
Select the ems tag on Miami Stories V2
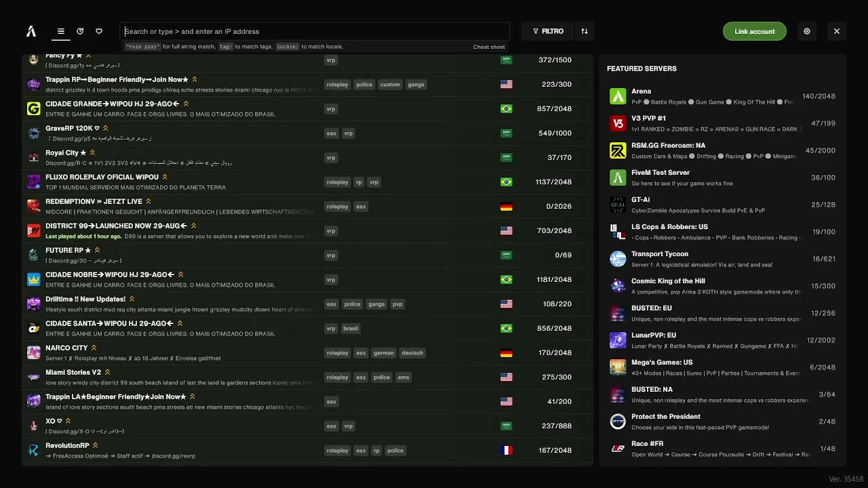coord(403,377)
